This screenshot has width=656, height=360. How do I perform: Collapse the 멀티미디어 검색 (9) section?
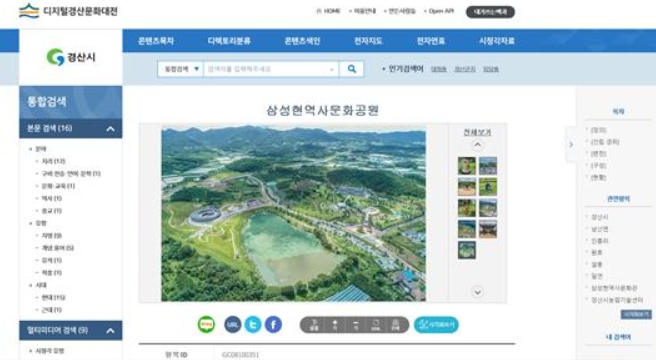click(110, 331)
